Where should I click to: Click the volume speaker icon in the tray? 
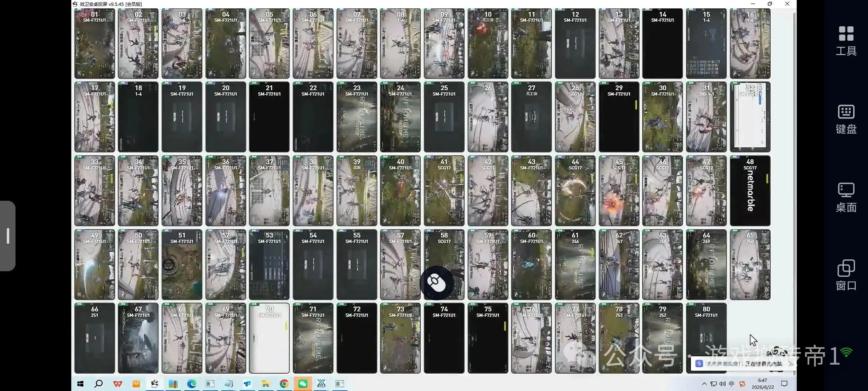722,384
